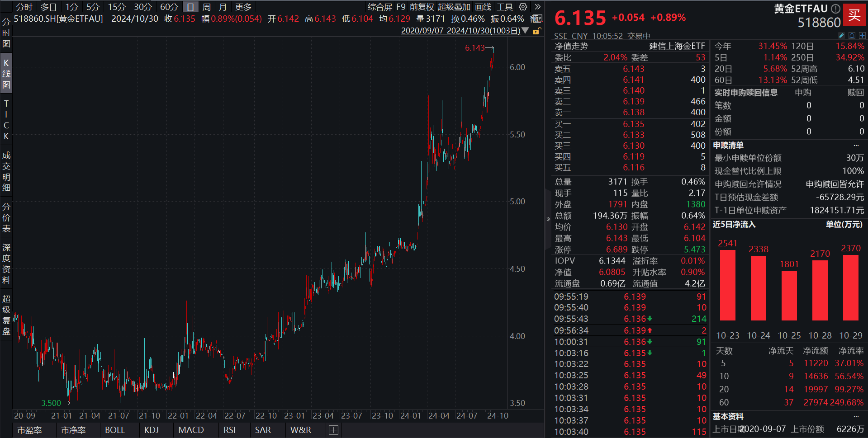The width and height of the screenshot is (868, 438).
Task: Add to watchlist plus icon
Action: (862, 35)
